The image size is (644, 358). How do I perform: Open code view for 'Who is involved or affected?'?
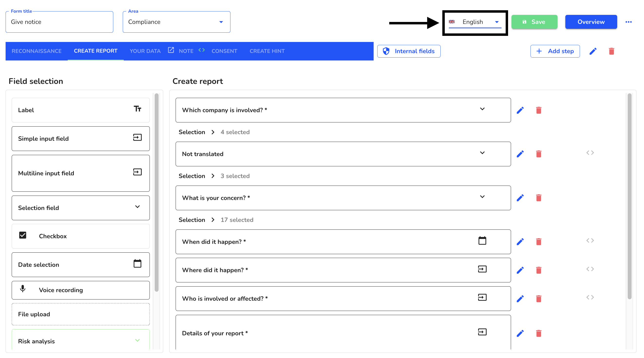(590, 297)
